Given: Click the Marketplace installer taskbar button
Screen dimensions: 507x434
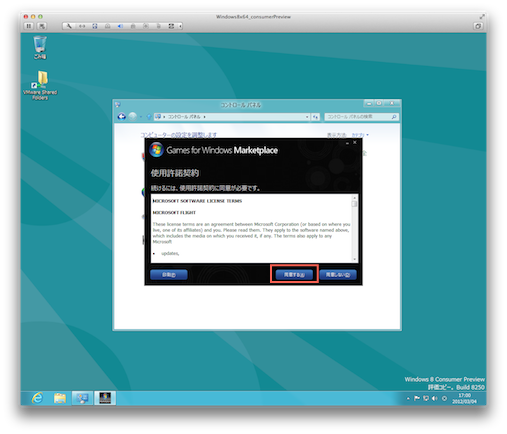Looking at the screenshot, I should [x=105, y=398].
